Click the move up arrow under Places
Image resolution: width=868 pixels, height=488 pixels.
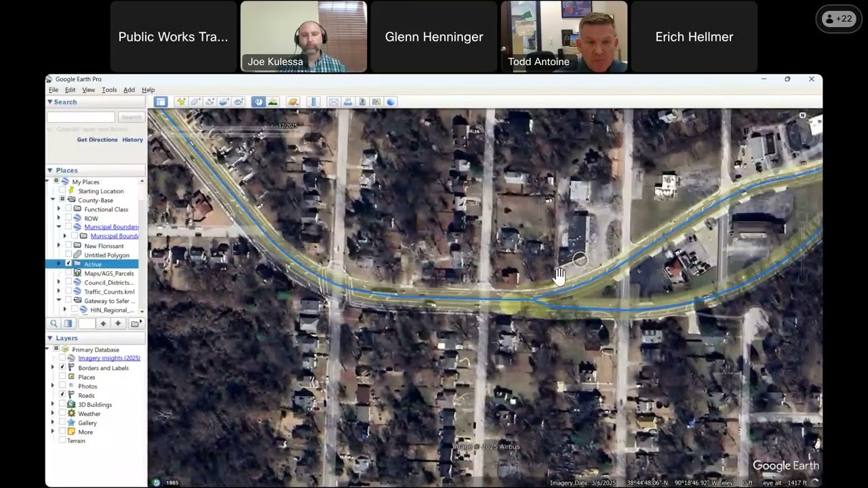(x=103, y=323)
